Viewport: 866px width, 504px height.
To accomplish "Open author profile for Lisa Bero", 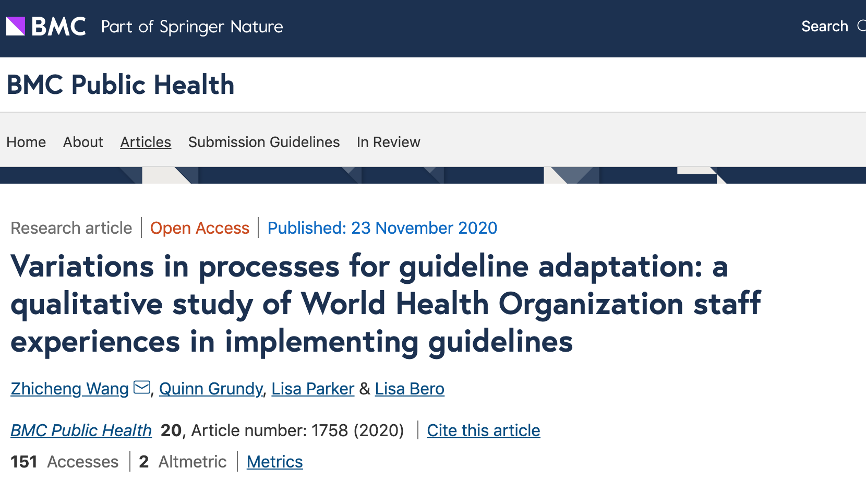I will pos(409,388).
